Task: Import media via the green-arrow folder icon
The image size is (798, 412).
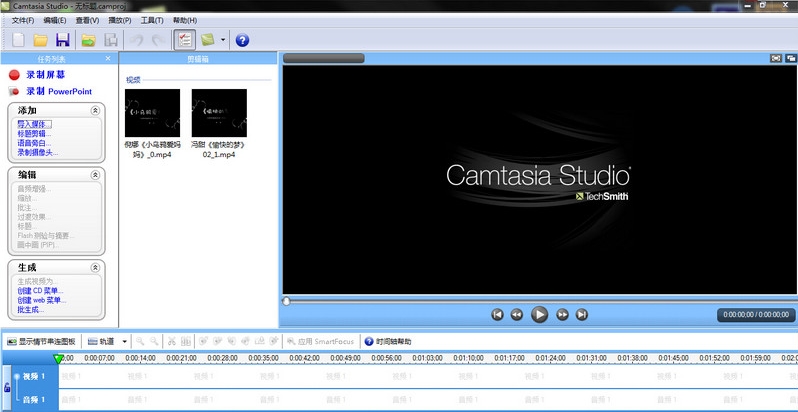Action: [89, 40]
